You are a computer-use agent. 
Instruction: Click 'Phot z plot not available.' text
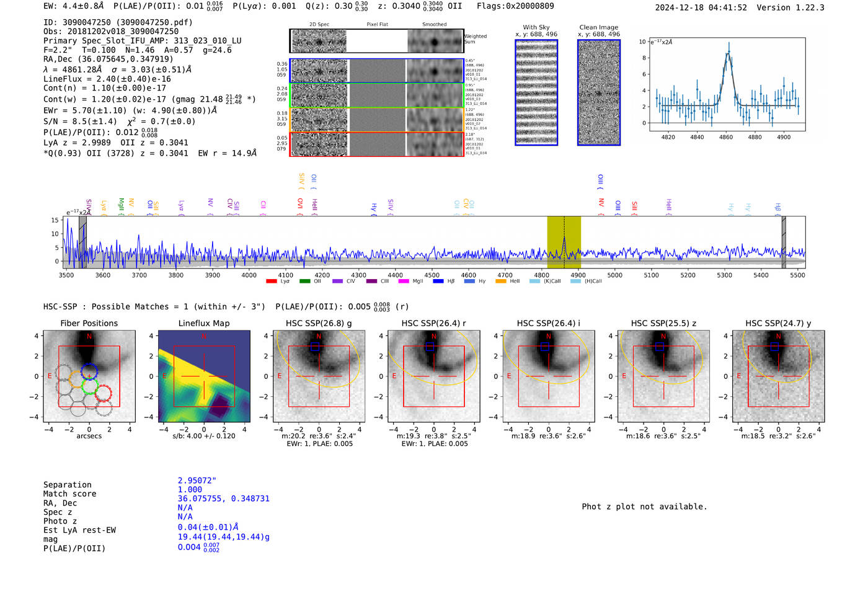644,507
